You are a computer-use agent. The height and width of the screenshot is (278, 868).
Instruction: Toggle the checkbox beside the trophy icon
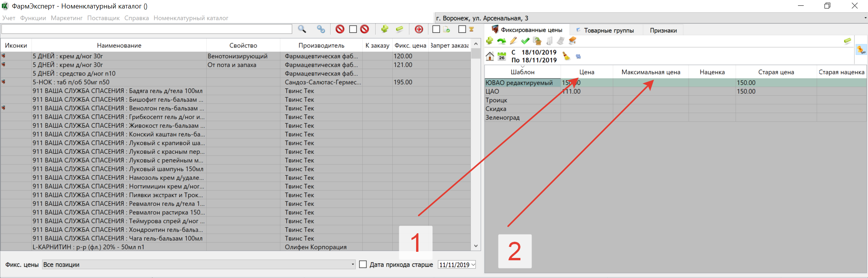click(x=462, y=29)
